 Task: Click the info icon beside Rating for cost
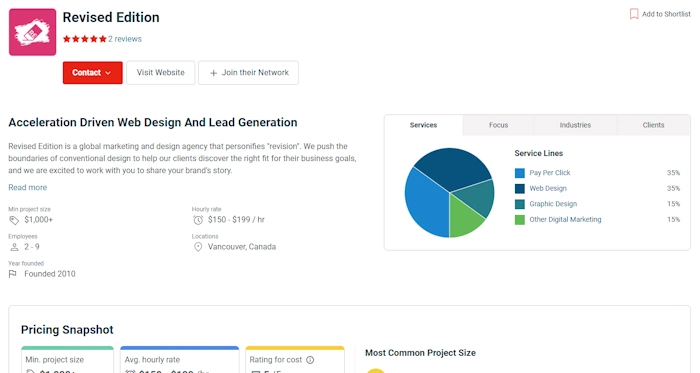(x=310, y=360)
